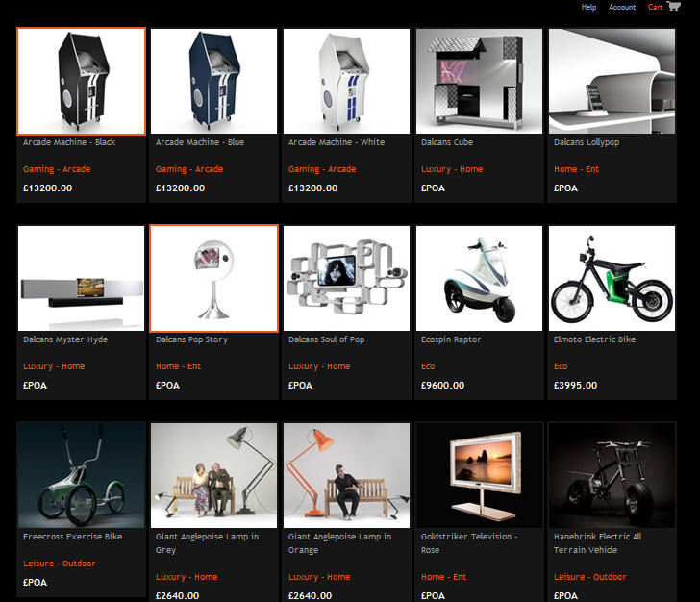Open the Cart text link
Viewport: 700px width, 602px height.
[x=655, y=8]
